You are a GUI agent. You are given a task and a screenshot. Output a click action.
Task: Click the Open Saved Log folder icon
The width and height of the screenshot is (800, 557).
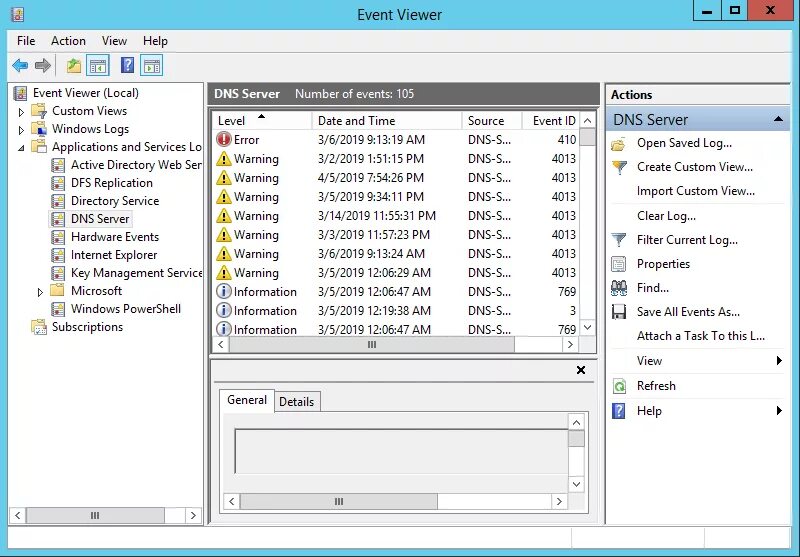point(618,144)
